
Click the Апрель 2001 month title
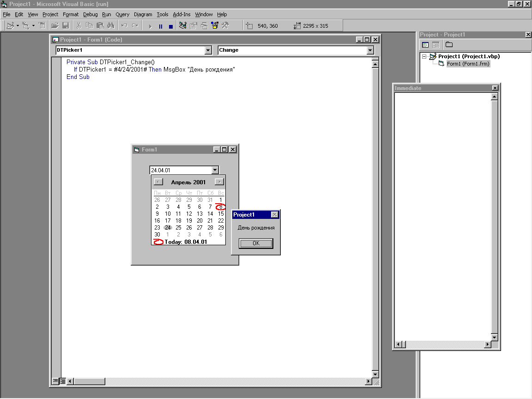click(188, 182)
